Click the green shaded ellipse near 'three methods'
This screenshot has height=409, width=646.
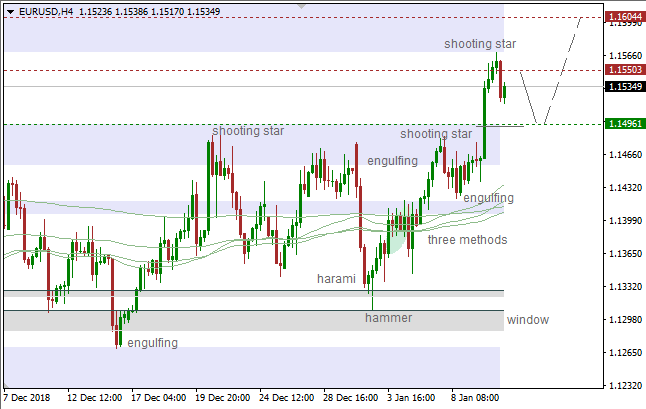coord(396,237)
